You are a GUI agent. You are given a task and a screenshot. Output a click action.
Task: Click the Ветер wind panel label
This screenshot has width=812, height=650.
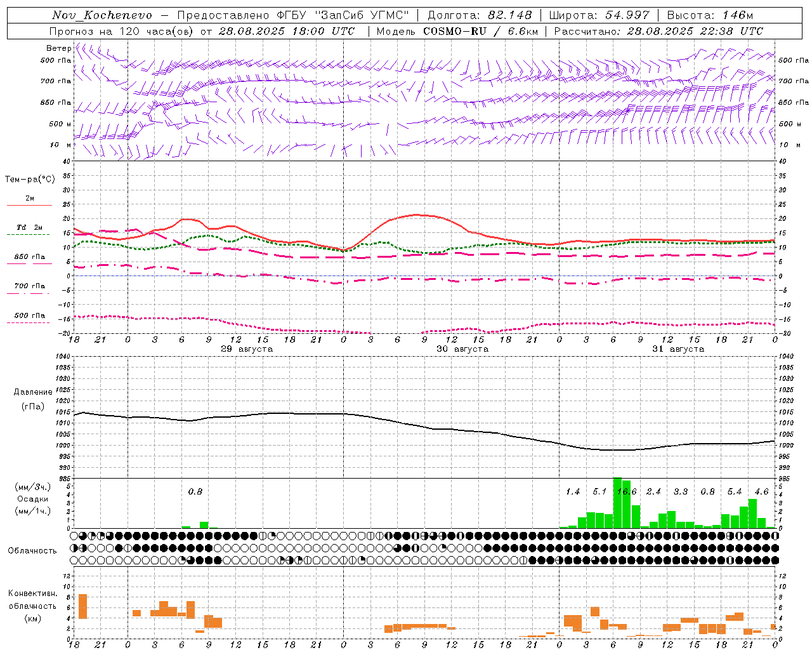tap(58, 48)
